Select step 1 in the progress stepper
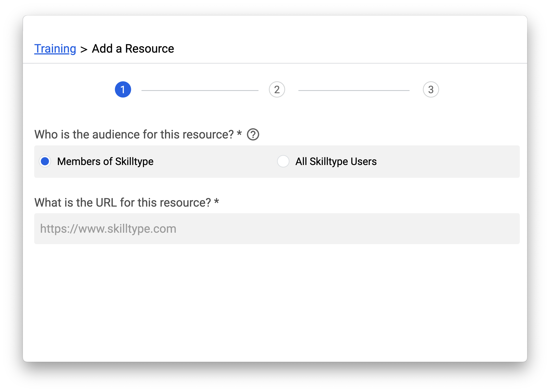This screenshot has height=392, width=550. click(123, 90)
